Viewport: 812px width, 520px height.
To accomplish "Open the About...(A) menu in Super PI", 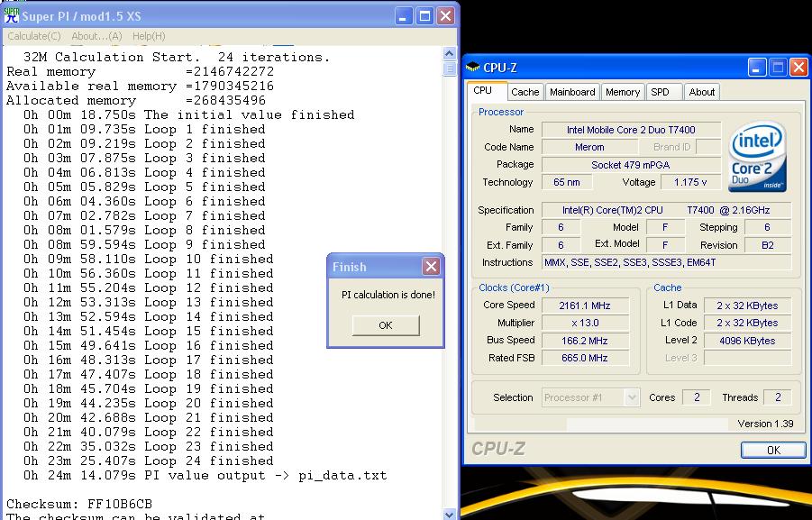I will tap(96, 36).
